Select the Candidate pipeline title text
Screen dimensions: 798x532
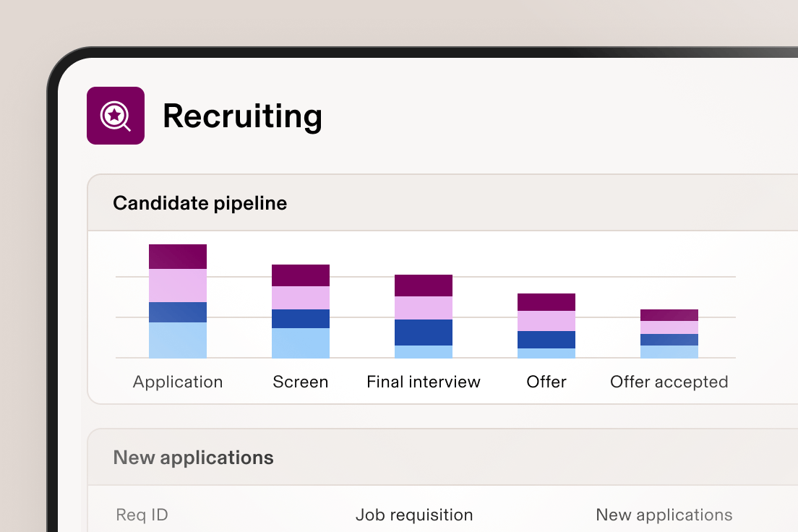199,203
